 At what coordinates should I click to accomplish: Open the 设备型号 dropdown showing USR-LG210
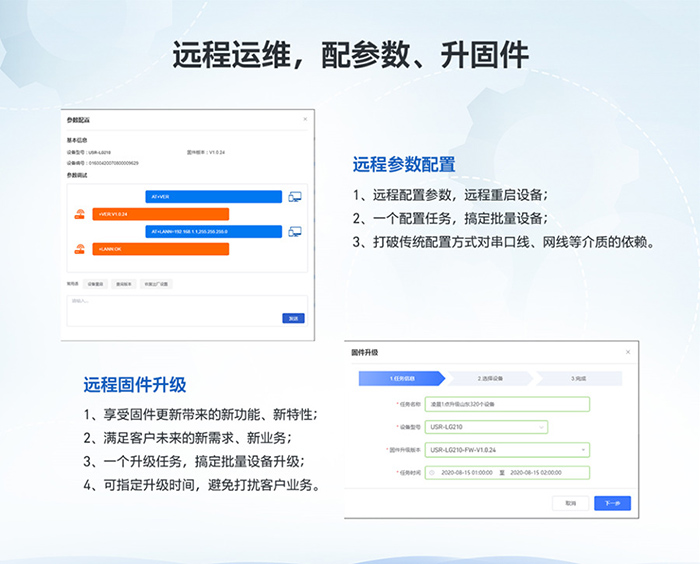click(486, 428)
